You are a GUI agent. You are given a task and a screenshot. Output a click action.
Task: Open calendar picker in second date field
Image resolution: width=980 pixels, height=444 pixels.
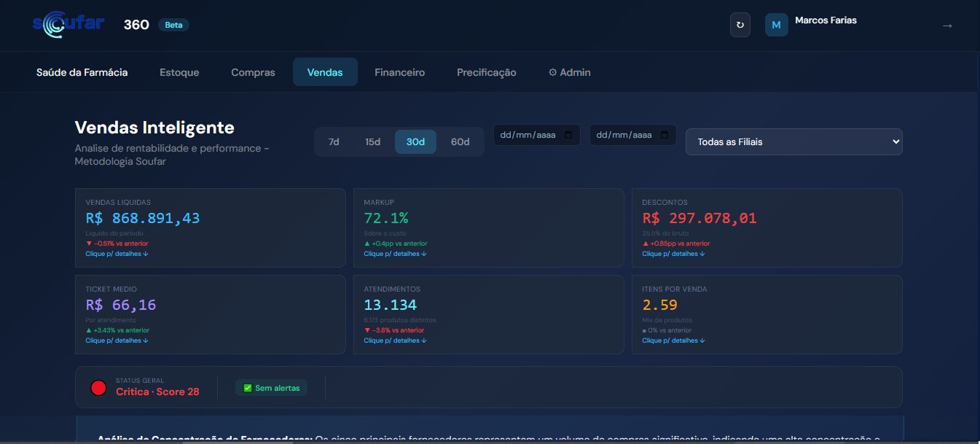click(665, 136)
